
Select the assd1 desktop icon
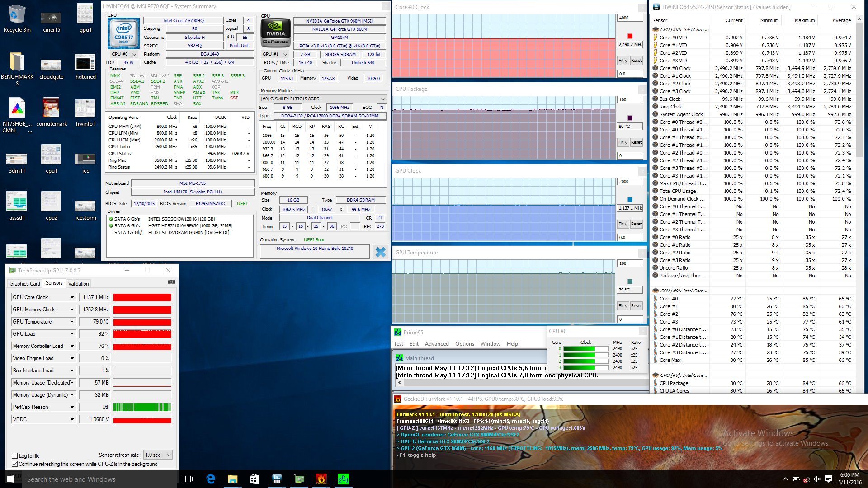pos(17,206)
